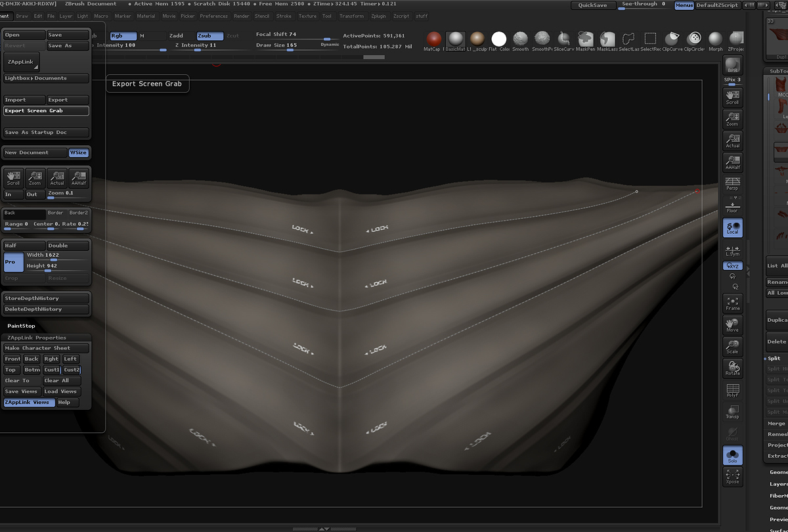Select the Morph brush
This screenshot has width=788, height=532.
point(716,39)
